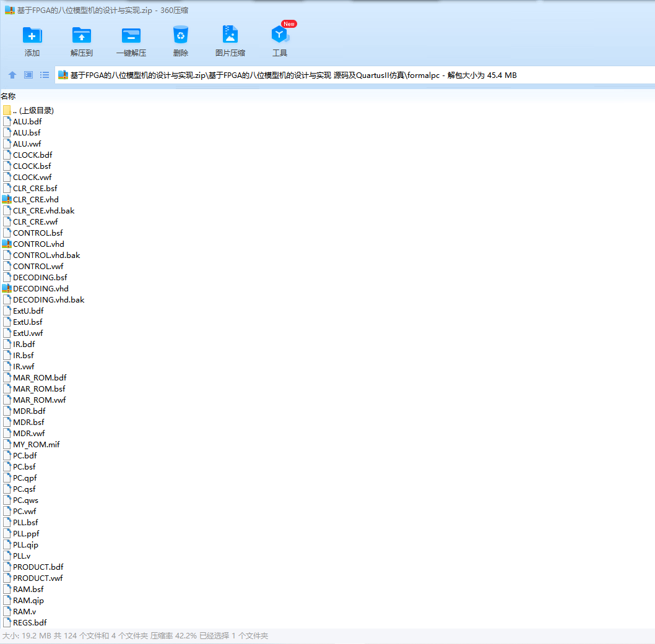Select file MAR_ROM.bsf
The width and height of the screenshot is (655, 644).
pyautogui.click(x=34, y=389)
